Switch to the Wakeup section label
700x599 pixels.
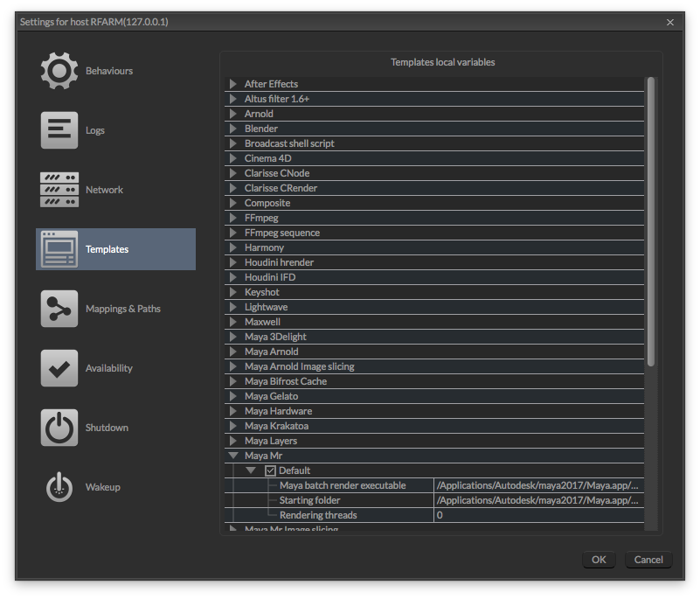(102, 487)
